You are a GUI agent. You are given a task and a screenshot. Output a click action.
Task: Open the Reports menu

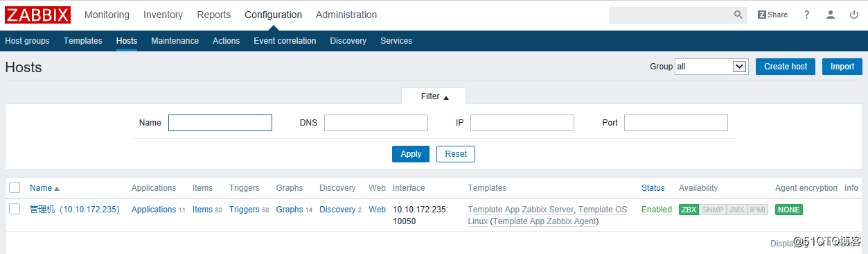[213, 15]
